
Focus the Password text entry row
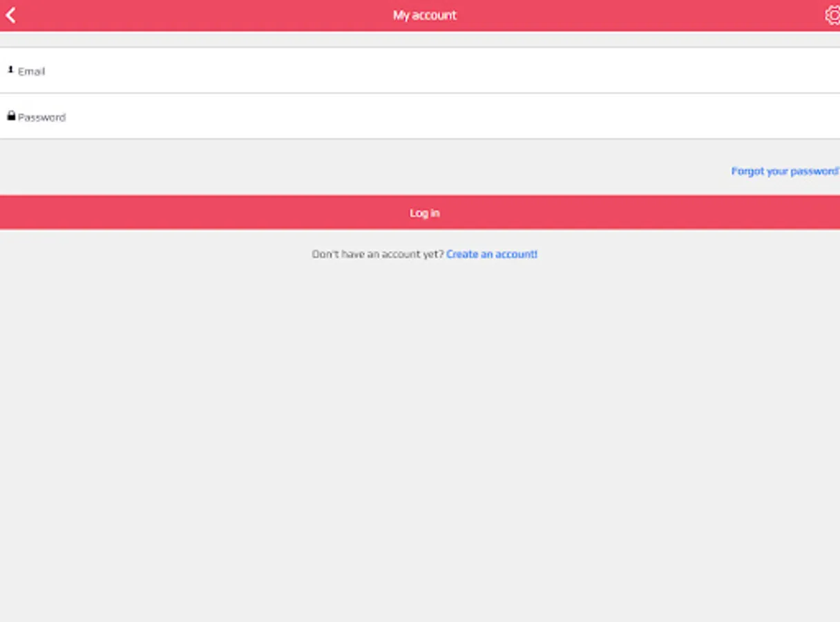click(x=207, y=117)
